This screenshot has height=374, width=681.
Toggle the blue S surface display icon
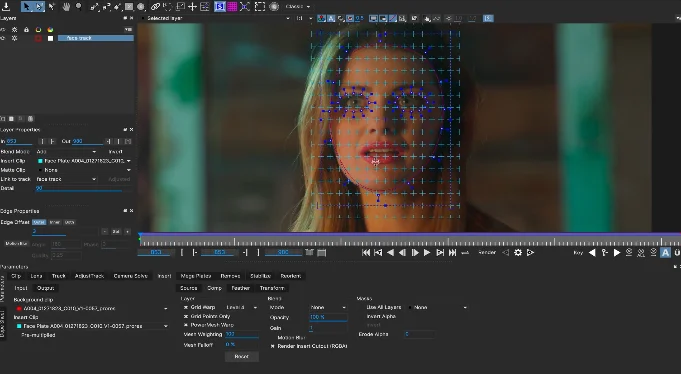220,7
